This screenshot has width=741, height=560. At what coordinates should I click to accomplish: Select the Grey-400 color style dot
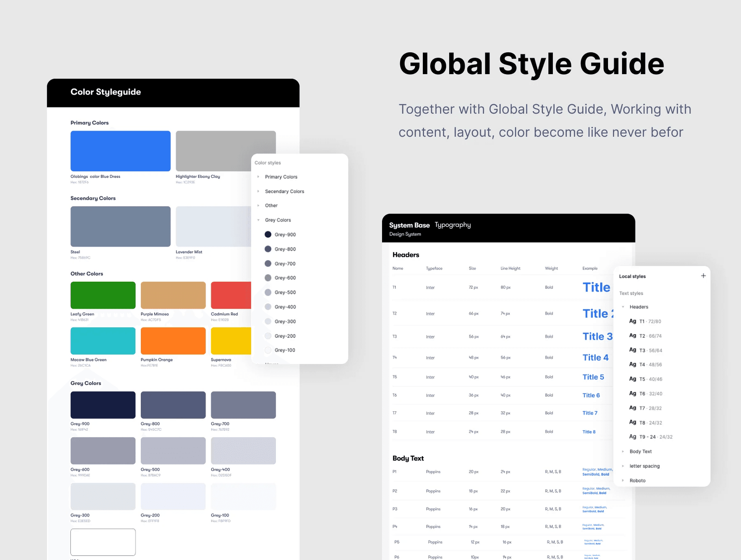pos(268,307)
